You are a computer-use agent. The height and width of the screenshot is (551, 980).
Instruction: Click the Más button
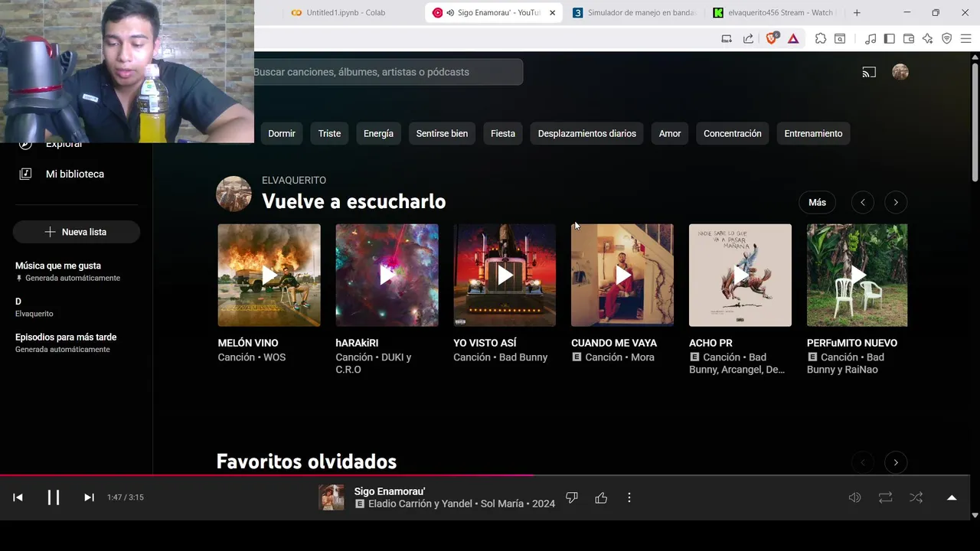818,203
